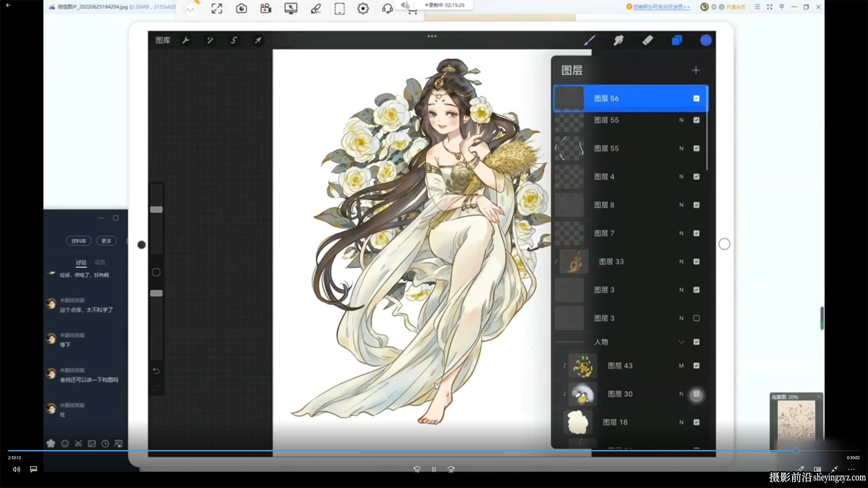Click the fullscreen expand icon in top toolbar

(217, 9)
